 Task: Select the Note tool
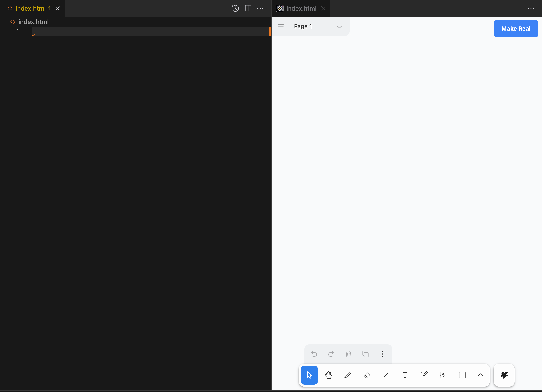[x=424, y=375]
